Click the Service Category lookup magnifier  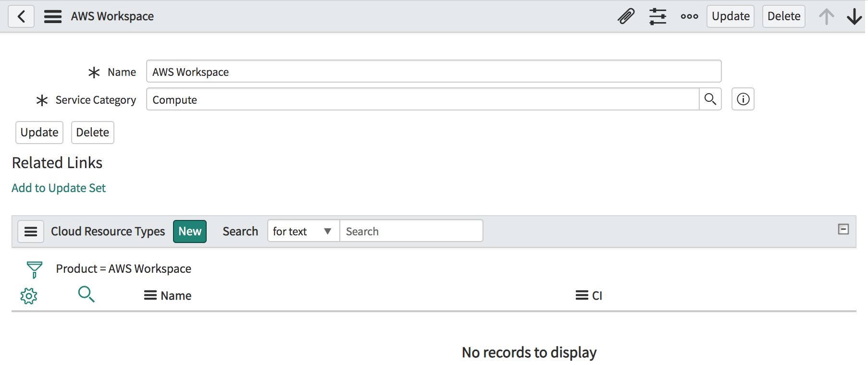(x=710, y=99)
